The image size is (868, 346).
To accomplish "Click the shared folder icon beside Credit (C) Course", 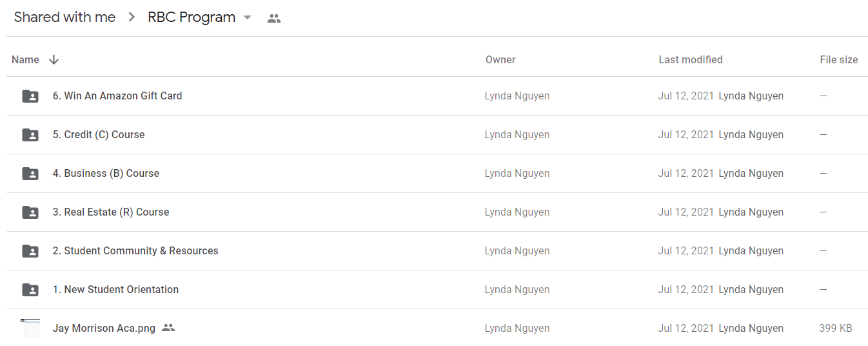I will [30, 135].
